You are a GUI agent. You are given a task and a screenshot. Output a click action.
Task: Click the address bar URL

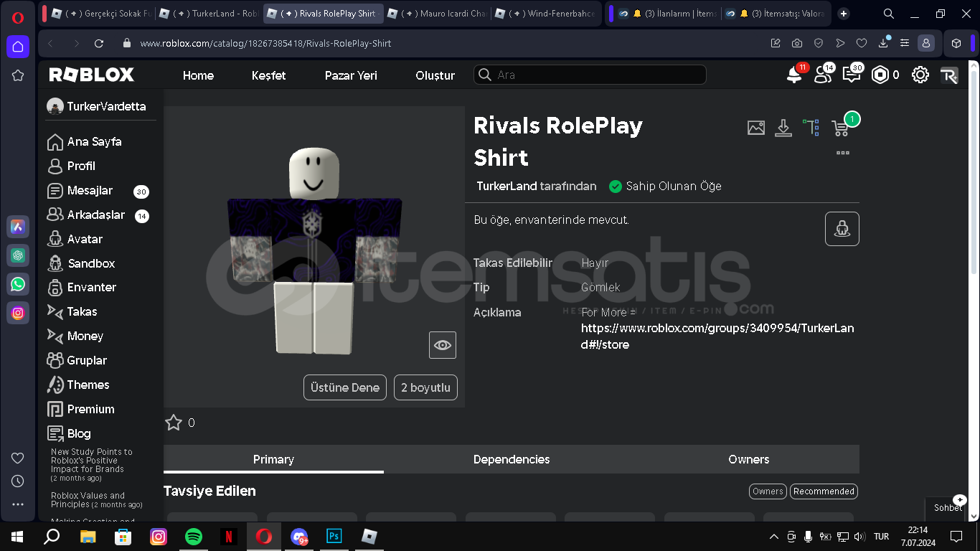click(x=265, y=43)
